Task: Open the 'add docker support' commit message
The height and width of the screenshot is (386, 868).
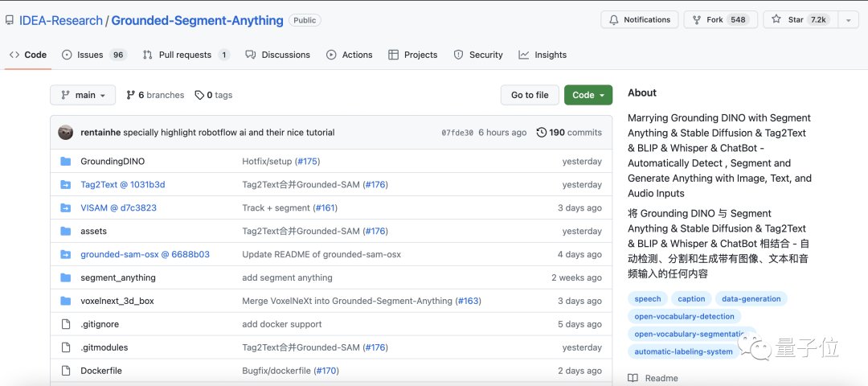Action: pyautogui.click(x=282, y=325)
